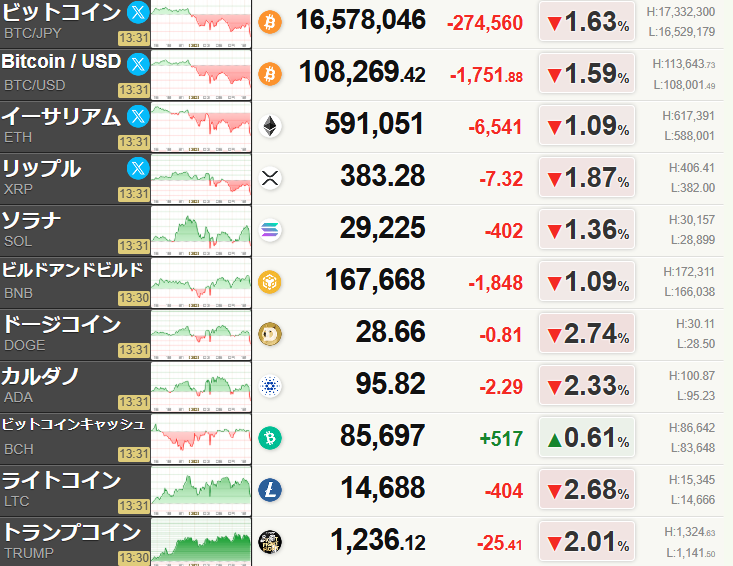
Task: Click the Dogecoin logo icon
Action: [x=270, y=334]
